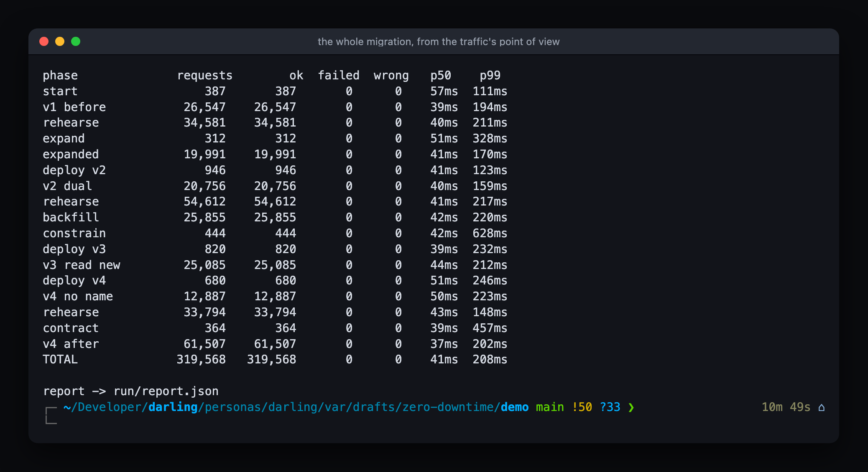Select the 'requests' column header
This screenshot has height=472, width=868.
[x=205, y=76]
